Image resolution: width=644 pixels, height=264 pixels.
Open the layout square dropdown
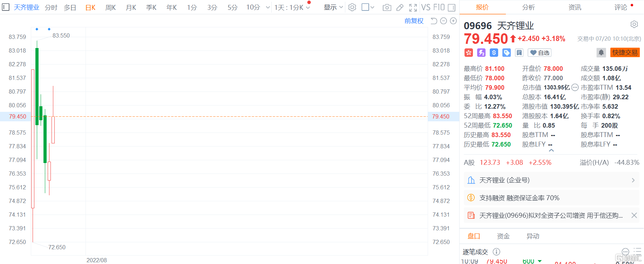tap(368, 7)
